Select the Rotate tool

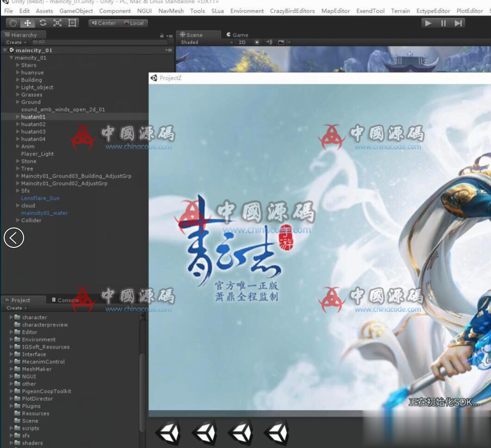pyautogui.click(x=43, y=23)
